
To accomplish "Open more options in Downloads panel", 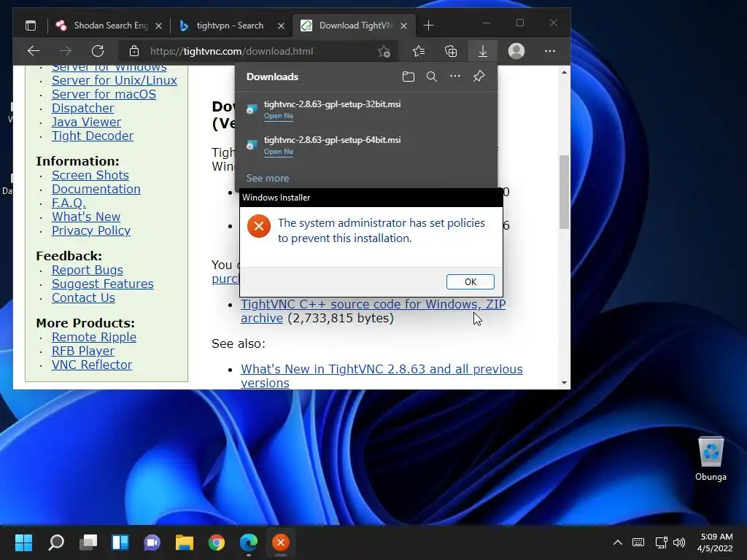I will [455, 76].
